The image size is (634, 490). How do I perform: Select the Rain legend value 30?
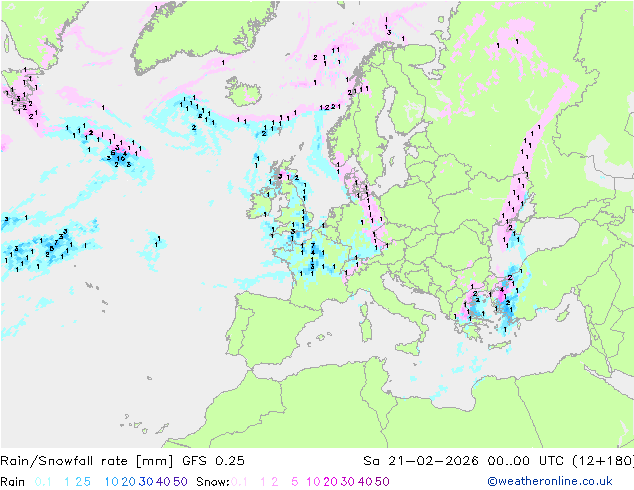click(x=146, y=482)
